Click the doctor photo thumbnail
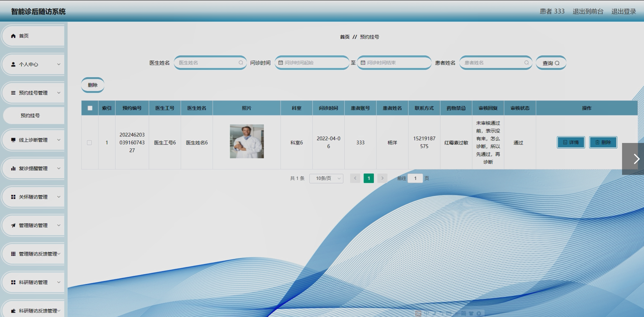Image resolution: width=644 pixels, height=317 pixels. coord(247,141)
